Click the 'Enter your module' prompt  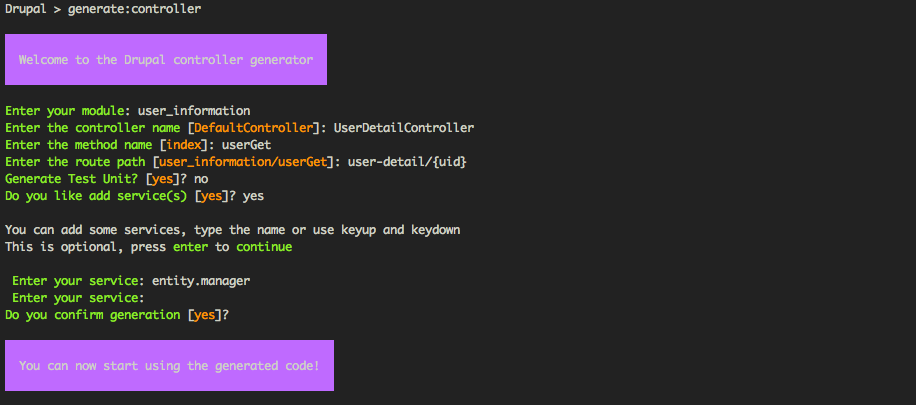68,111
